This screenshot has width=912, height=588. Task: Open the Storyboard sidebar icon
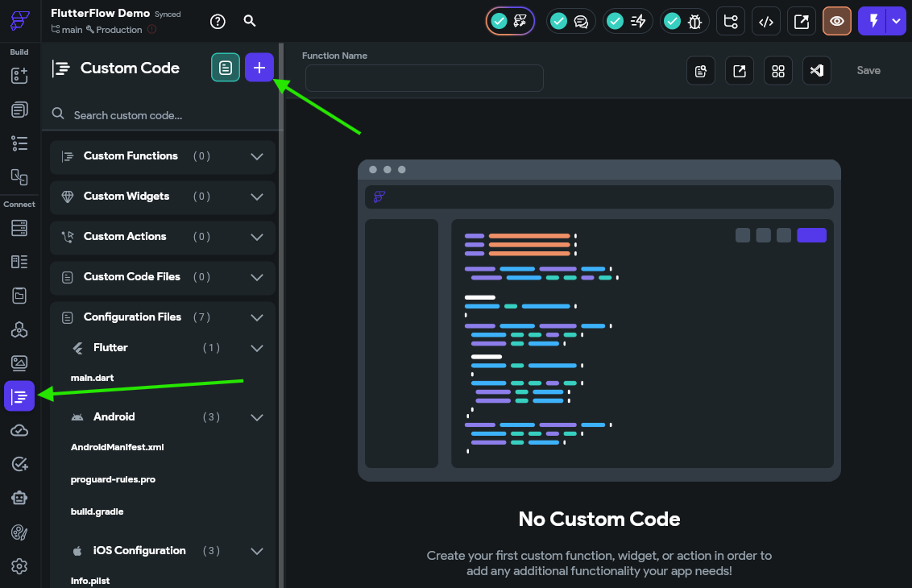pyautogui.click(x=19, y=177)
